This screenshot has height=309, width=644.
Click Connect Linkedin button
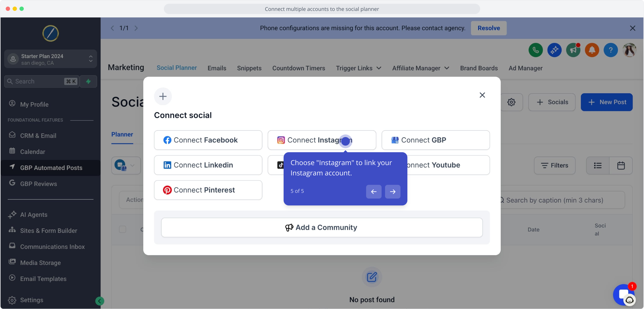208,165
